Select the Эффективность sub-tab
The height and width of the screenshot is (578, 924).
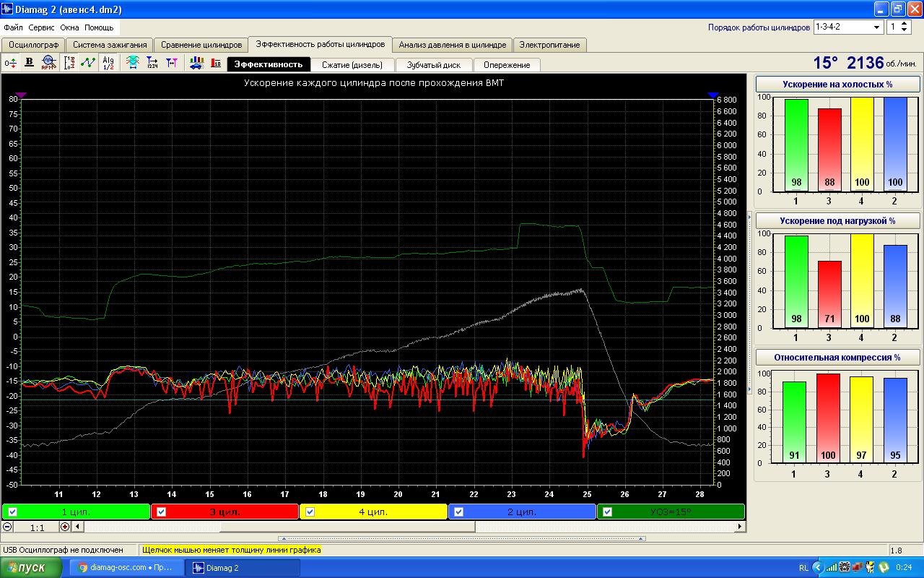[x=269, y=64]
